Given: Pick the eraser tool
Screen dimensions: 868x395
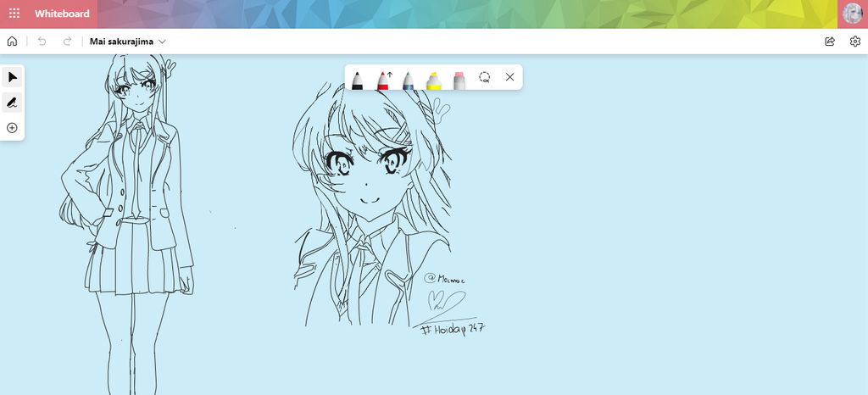Looking at the screenshot, I should (459, 81).
